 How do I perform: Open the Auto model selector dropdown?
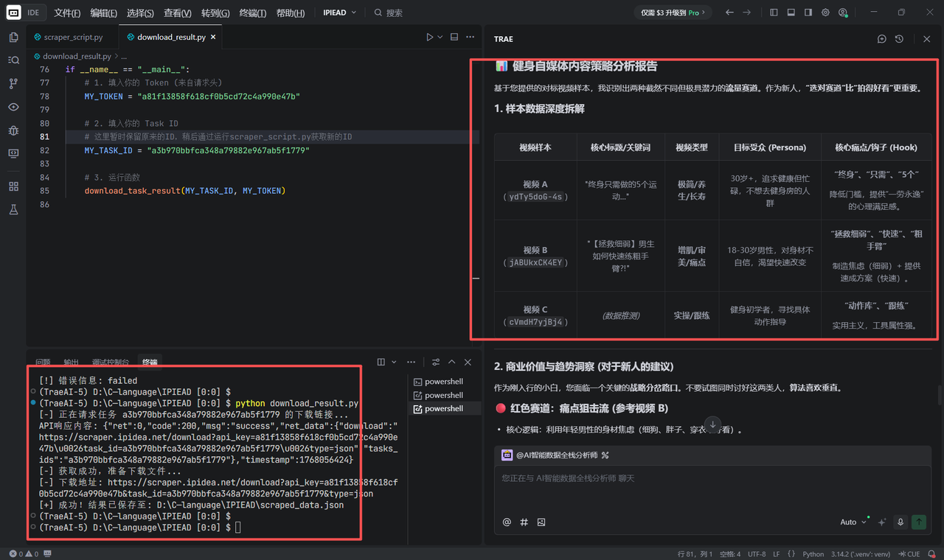coord(853,522)
